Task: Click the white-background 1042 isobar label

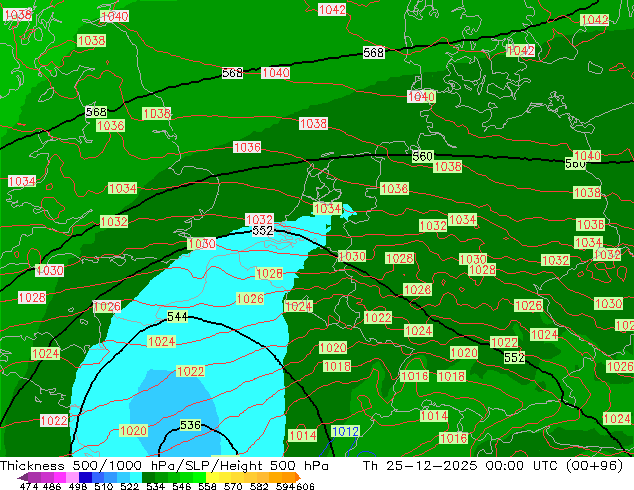Action: tap(332, 9)
